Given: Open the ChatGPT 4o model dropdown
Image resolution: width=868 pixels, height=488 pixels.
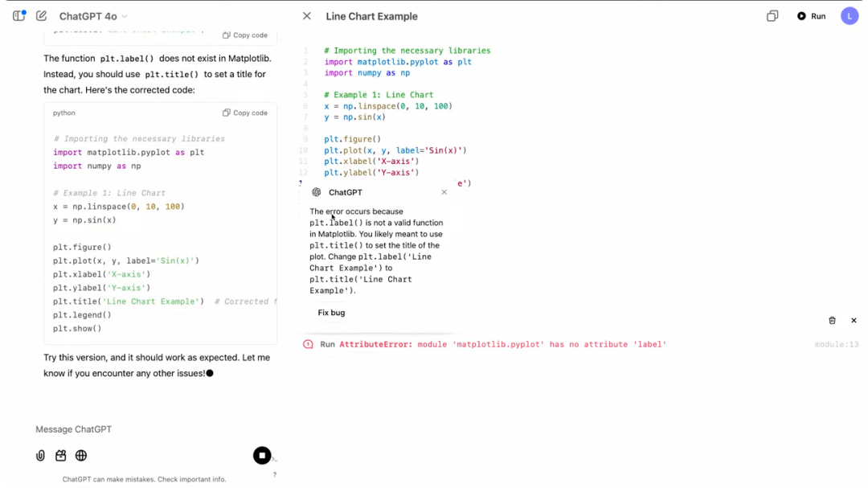Looking at the screenshot, I should 93,17.
